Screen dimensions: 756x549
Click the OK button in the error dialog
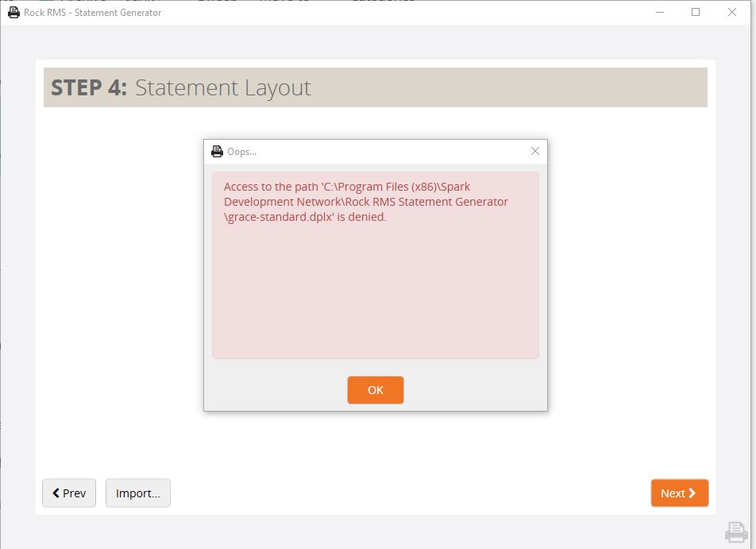pos(375,390)
